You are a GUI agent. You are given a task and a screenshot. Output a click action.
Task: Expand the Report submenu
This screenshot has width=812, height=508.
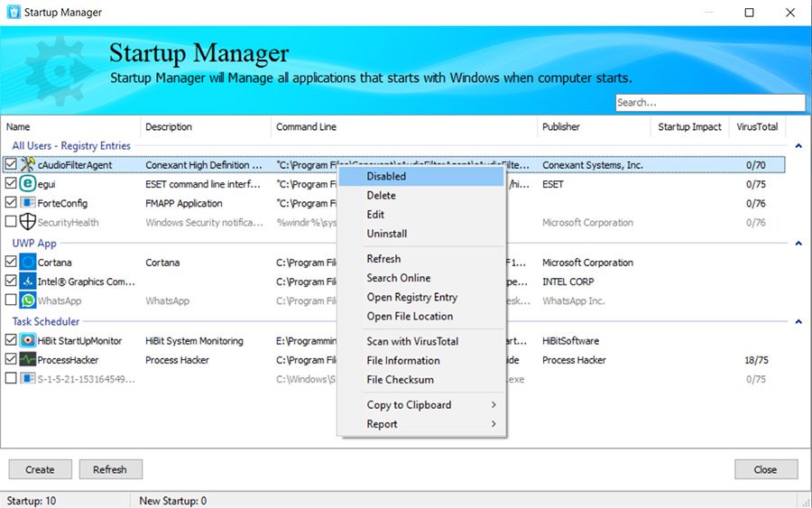click(x=421, y=423)
